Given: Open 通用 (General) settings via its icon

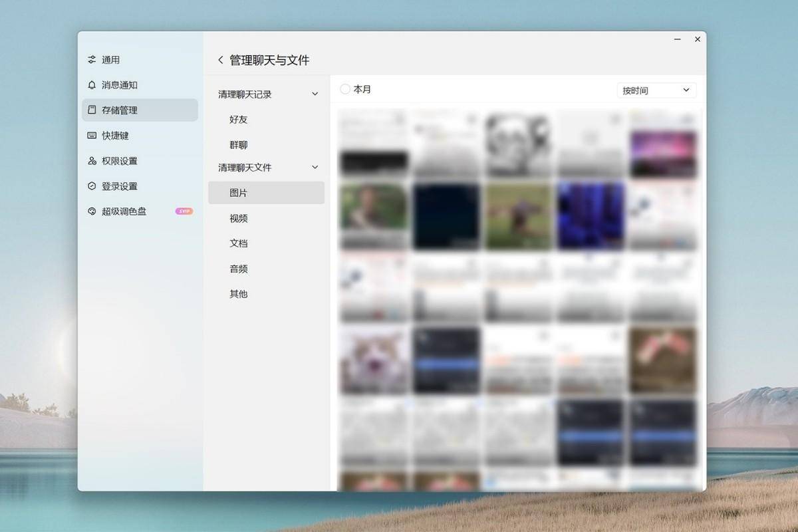Looking at the screenshot, I should (x=92, y=59).
